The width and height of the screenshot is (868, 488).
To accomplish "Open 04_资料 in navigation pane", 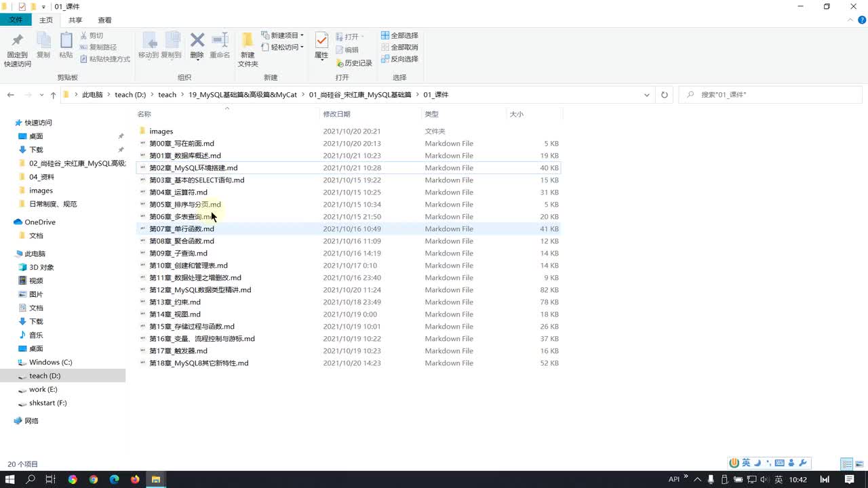I will (41, 177).
